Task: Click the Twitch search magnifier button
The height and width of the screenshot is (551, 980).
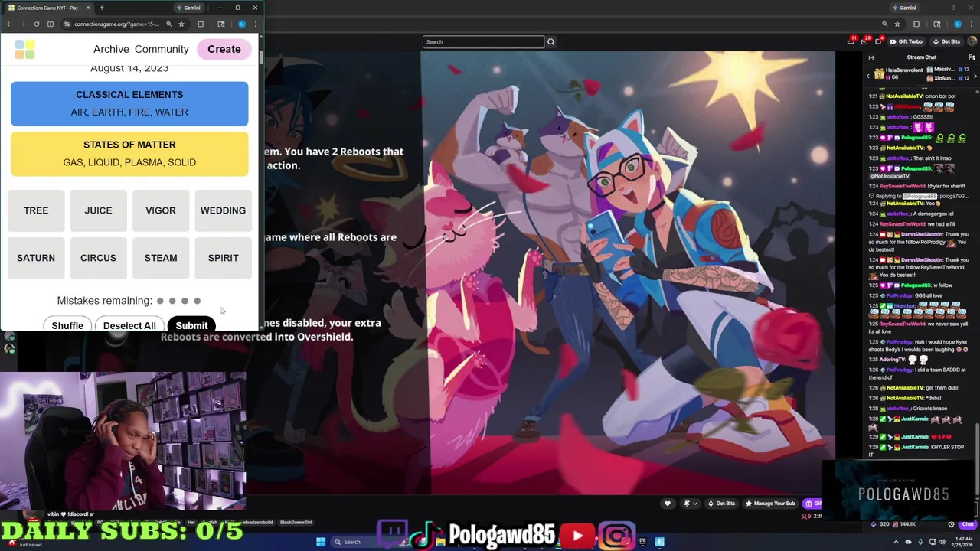Action: [550, 41]
